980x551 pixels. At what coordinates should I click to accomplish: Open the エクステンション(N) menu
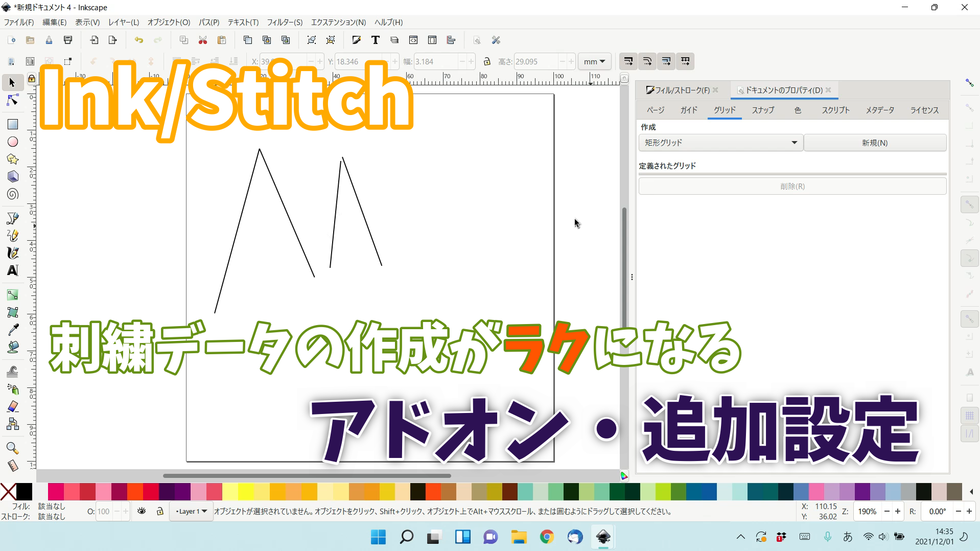click(x=338, y=22)
